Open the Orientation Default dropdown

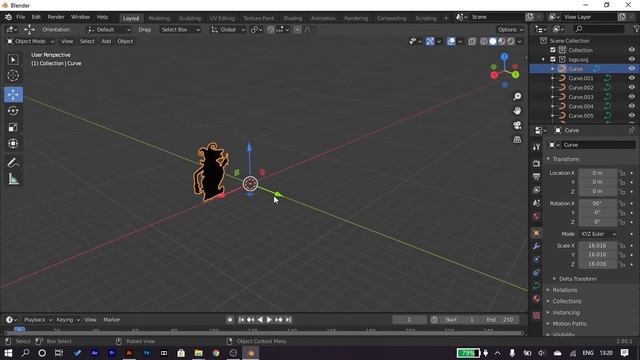[109, 30]
